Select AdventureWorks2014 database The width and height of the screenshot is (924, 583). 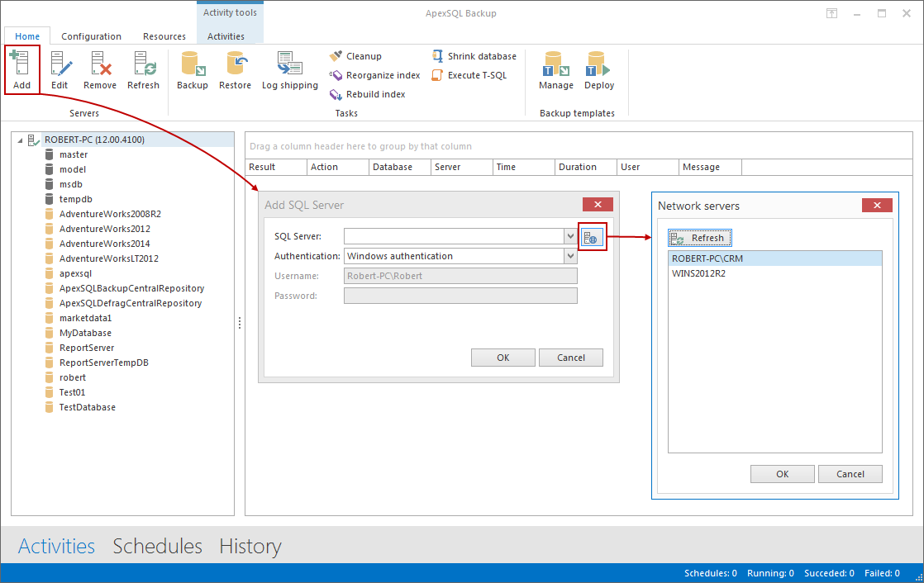[105, 244]
